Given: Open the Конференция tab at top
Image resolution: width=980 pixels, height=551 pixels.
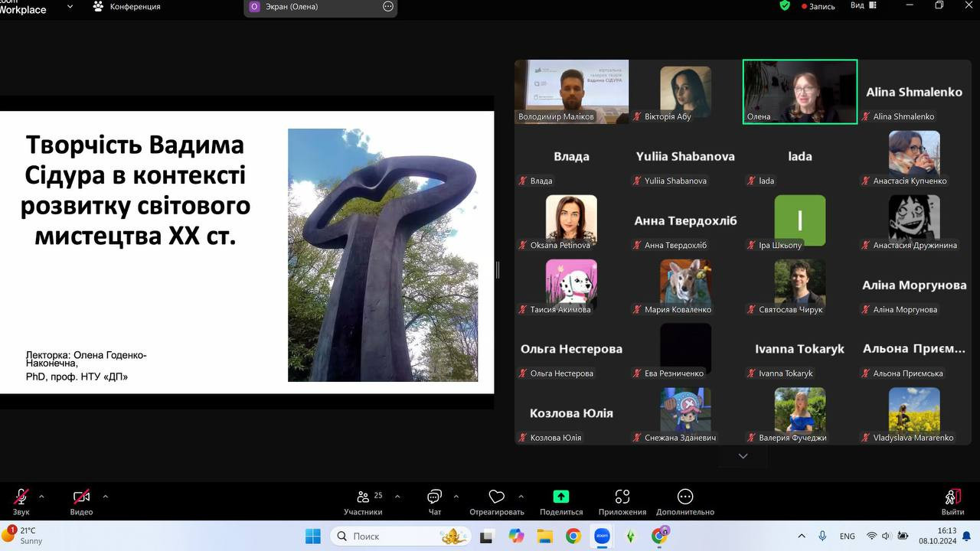Looking at the screenshot, I should coord(127,6).
